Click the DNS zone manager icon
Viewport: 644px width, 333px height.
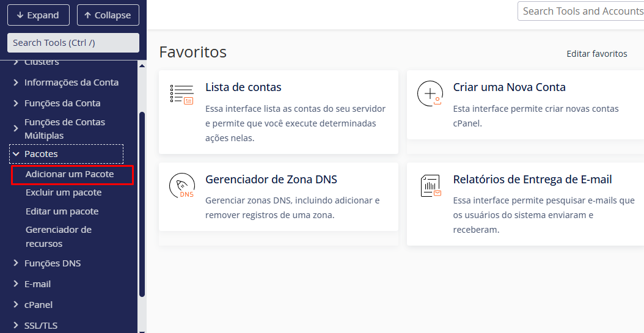[181, 186]
